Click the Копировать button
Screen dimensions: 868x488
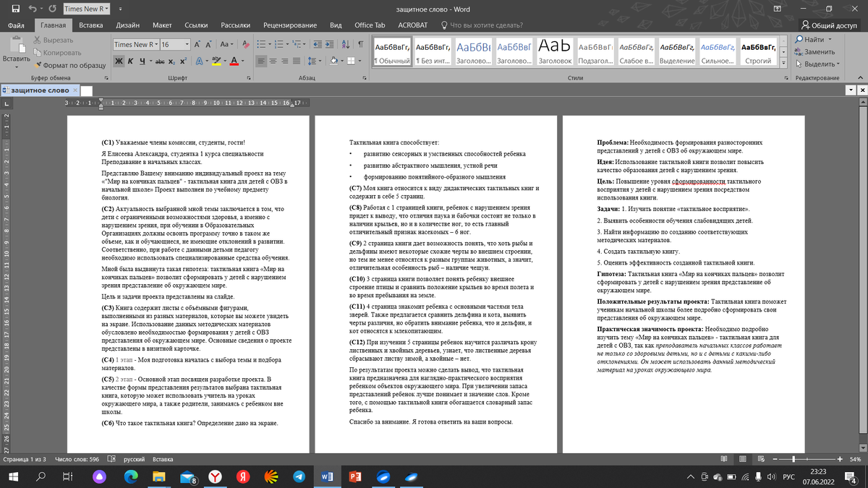(x=56, y=53)
